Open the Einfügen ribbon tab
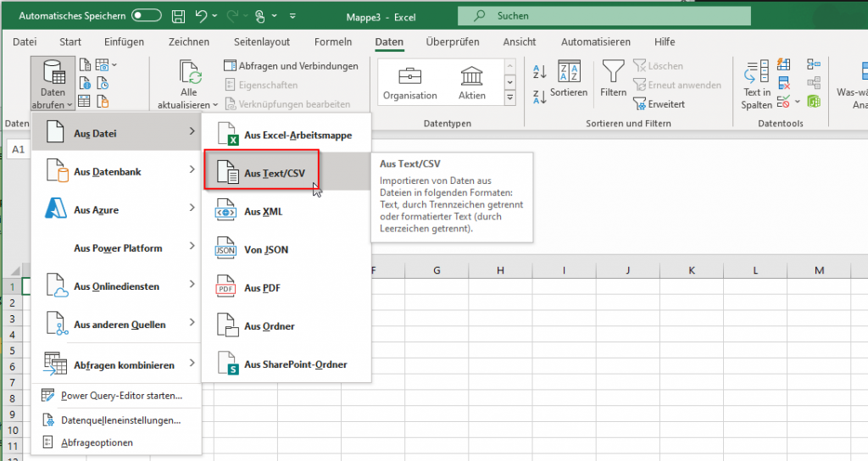 coord(124,42)
